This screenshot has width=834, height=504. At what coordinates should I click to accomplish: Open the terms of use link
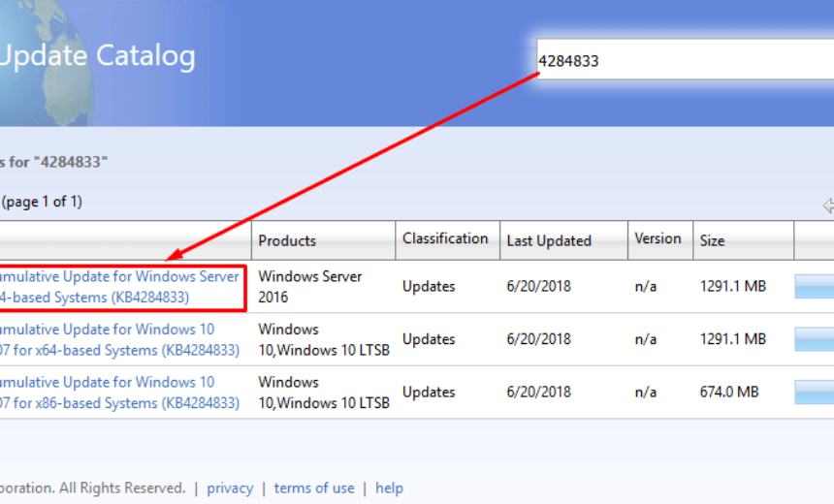point(314,488)
